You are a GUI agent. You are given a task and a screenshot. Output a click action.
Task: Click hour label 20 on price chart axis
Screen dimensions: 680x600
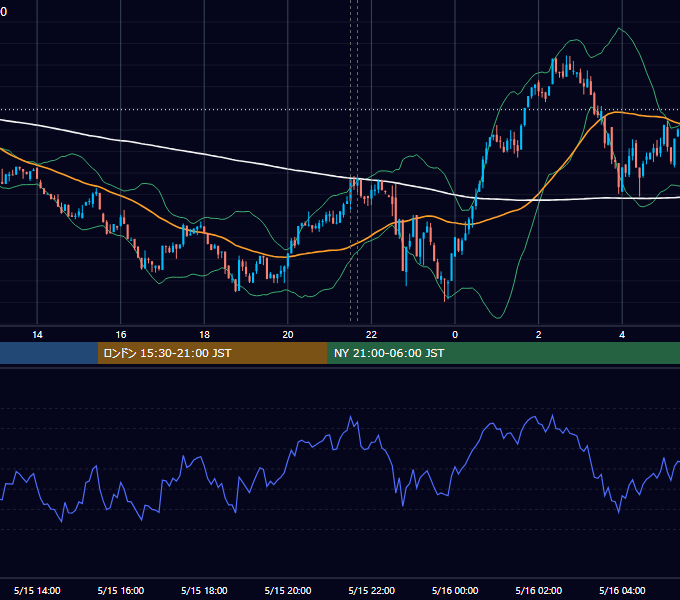[x=288, y=335]
